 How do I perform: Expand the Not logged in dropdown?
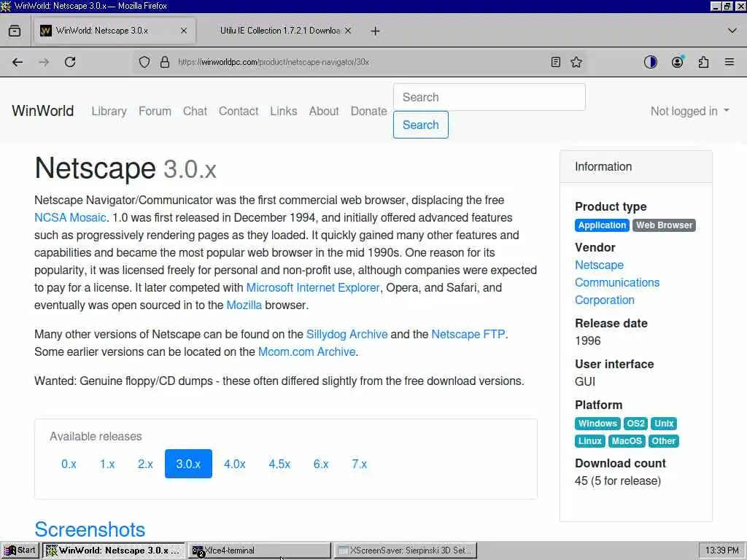690,111
